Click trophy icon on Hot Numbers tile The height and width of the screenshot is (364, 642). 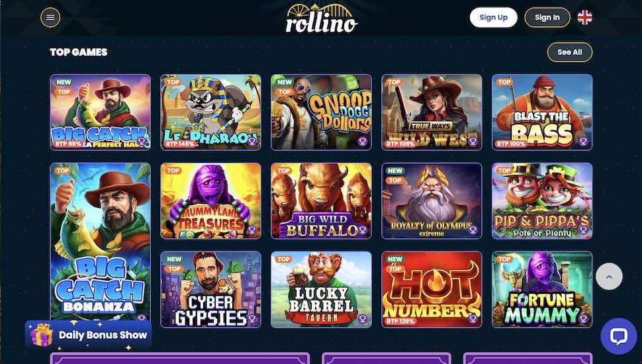(x=473, y=318)
